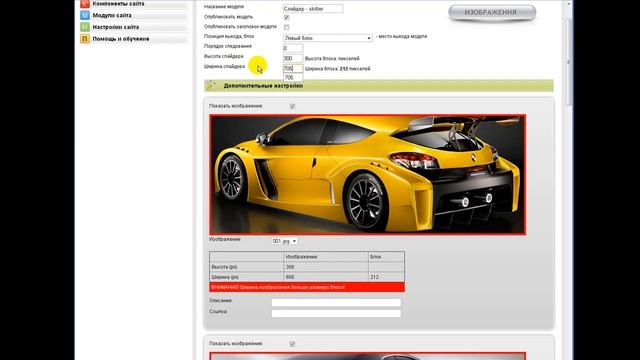This screenshot has height=360, width=640.
Task: Click the green Настройки сайта sidebar icon
Action: (84, 27)
